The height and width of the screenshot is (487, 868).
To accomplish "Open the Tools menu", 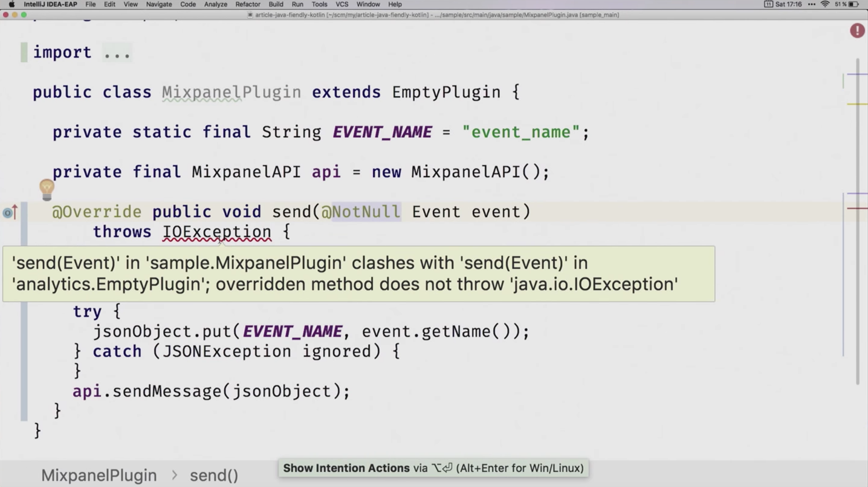I will (319, 4).
